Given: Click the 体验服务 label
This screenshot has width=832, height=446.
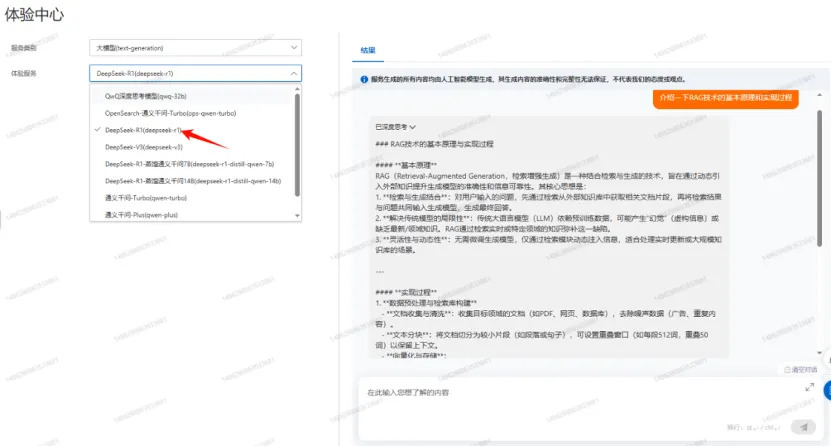Looking at the screenshot, I should [x=24, y=73].
